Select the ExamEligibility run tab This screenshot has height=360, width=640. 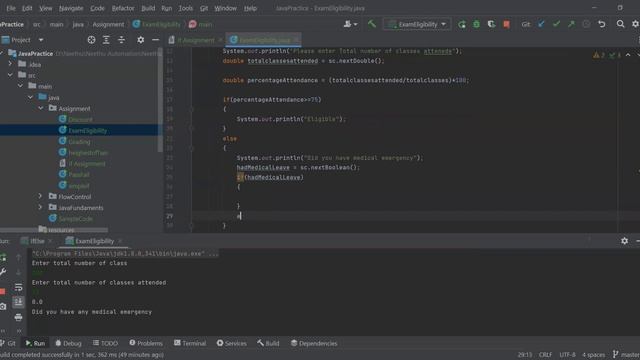(94, 241)
